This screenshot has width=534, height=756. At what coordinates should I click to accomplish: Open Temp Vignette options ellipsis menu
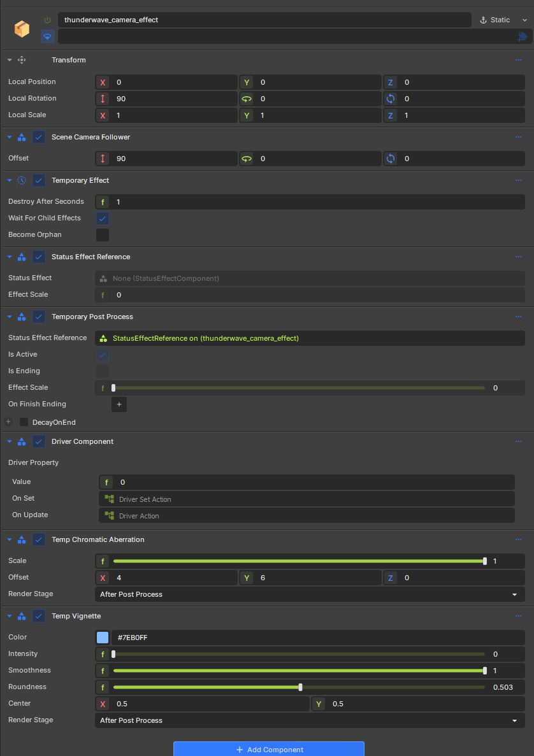click(519, 616)
